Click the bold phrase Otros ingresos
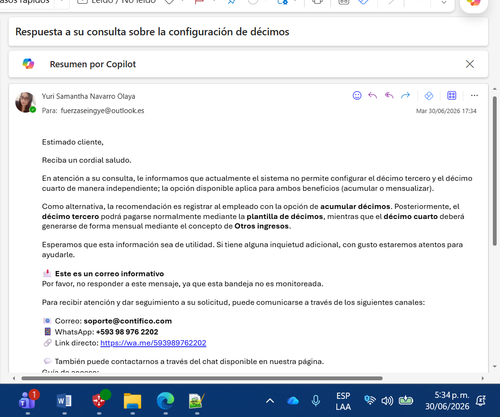 coord(262,226)
